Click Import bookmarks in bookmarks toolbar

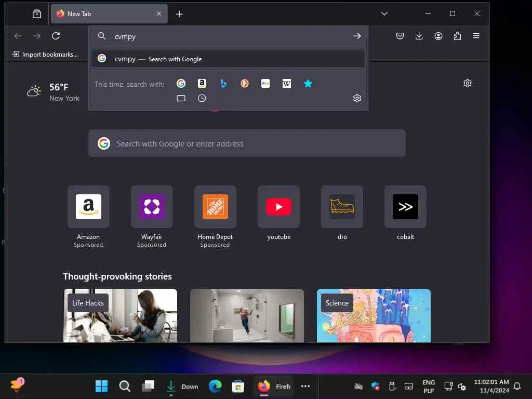[x=45, y=54]
